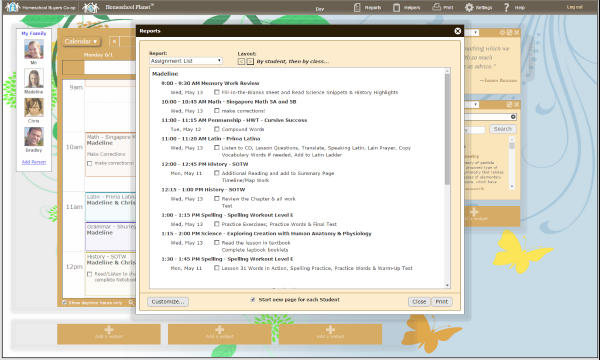Click the previous layout arrow icon
600x360 pixels.
(x=241, y=61)
